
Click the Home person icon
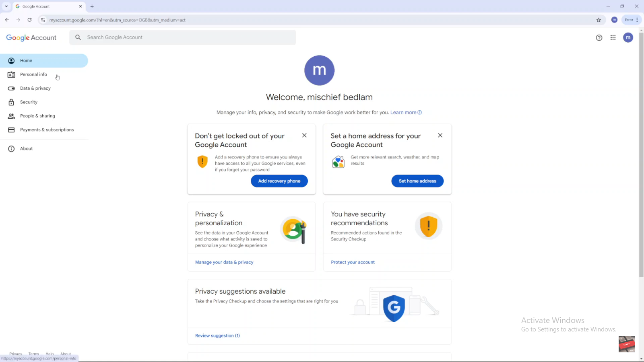point(11,61)
